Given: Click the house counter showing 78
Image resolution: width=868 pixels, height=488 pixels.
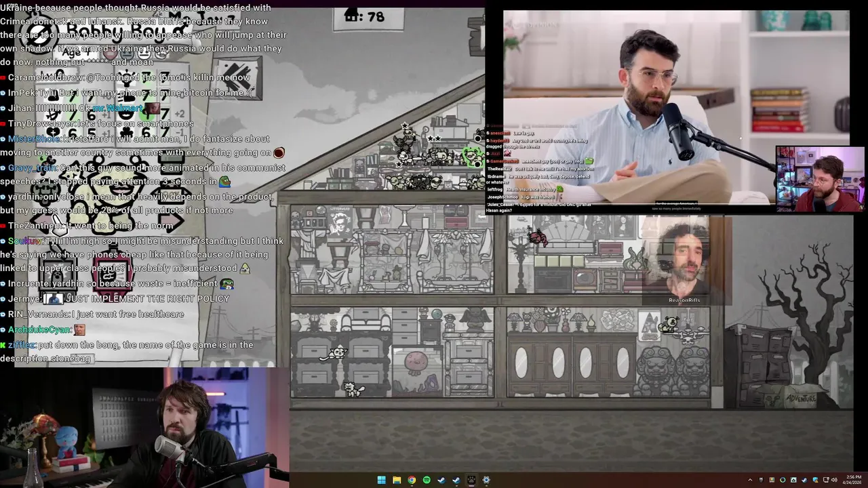Looking at the screenshot, I should 367,16.
